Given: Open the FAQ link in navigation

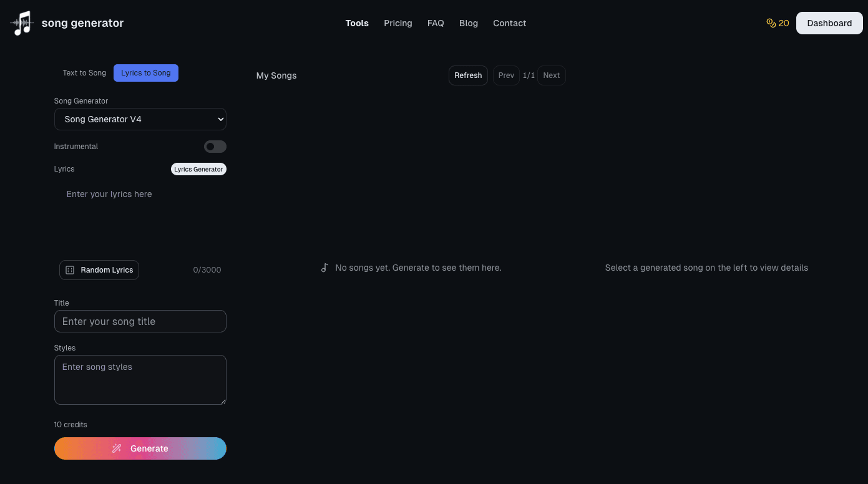Looking at the screenshot, I should click(x=436, y=23).
